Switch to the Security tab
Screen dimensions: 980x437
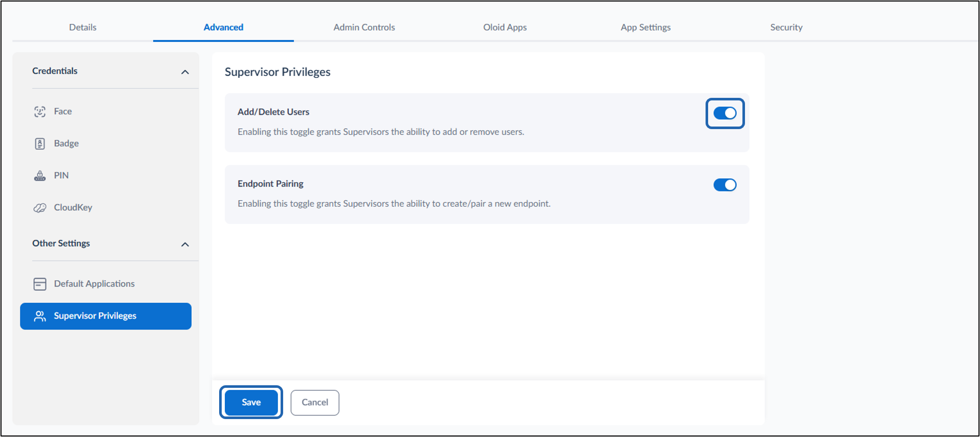point(786,27)
